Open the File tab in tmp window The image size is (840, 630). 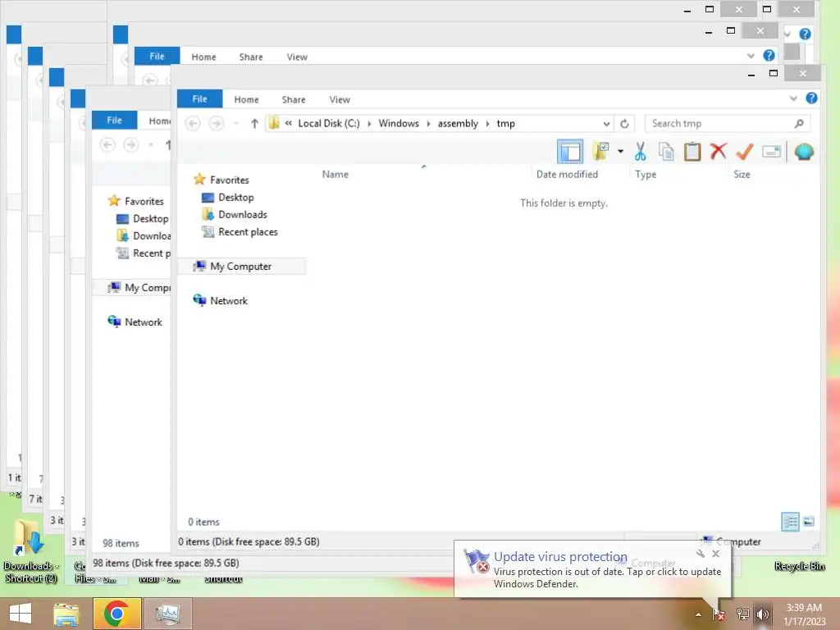click(x=200, y=99)
